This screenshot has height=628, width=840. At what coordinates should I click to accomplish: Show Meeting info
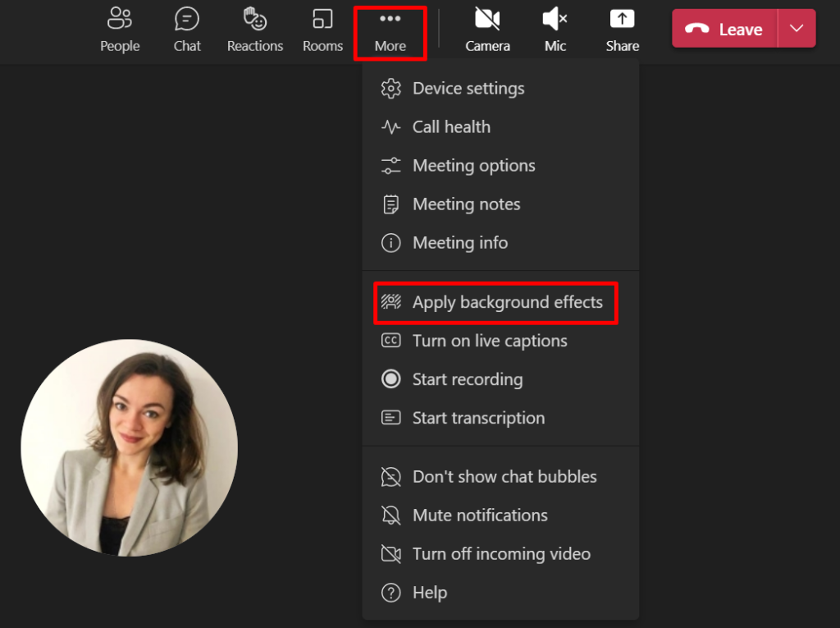[500, 243]
